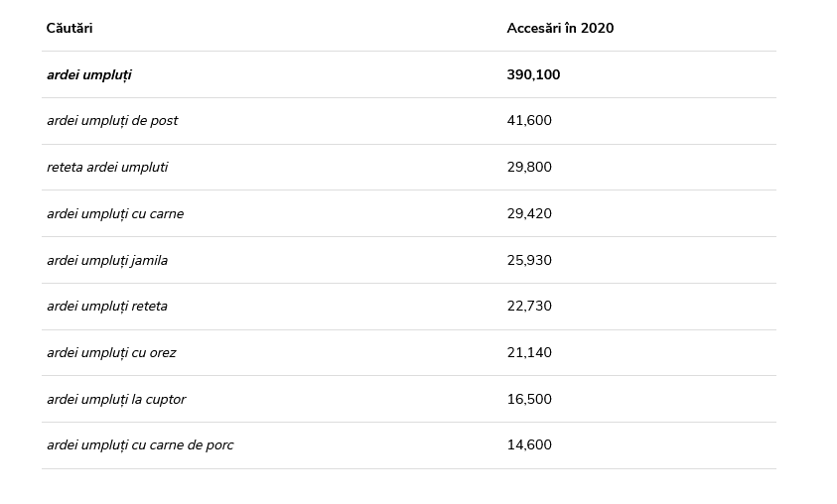Select ardei umpluți reteta entry
Screen dimensions: 837x504
tap(107, 307)
